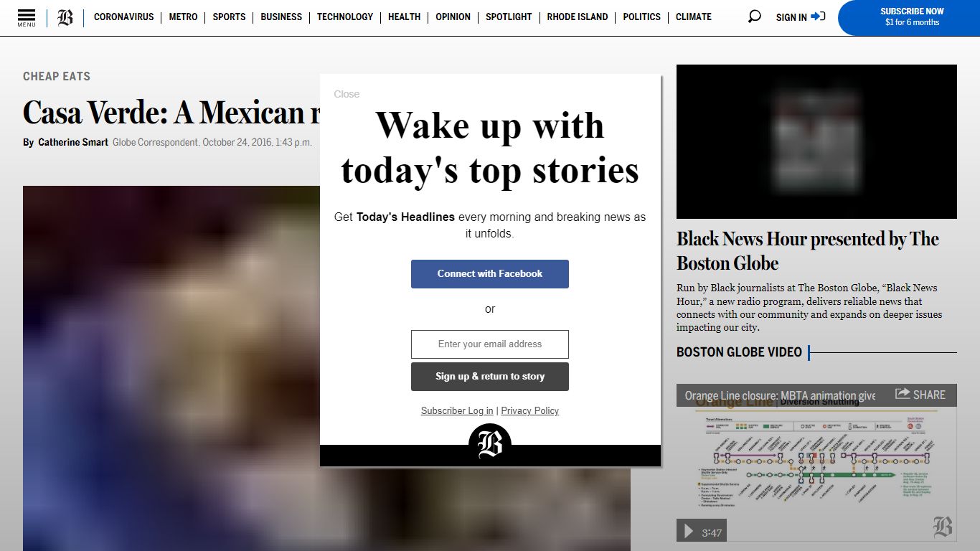
Task: Close the newsletter popup
Action: pos(347,94)
